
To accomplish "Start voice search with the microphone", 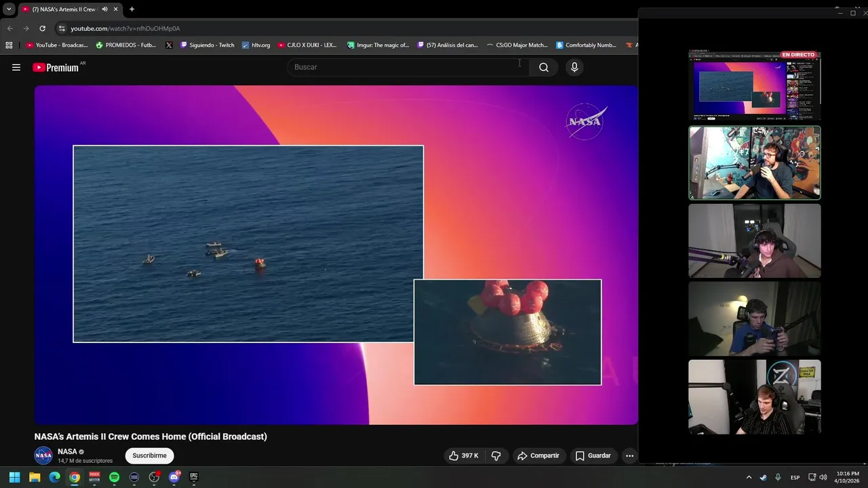I will tap(574, 67).
